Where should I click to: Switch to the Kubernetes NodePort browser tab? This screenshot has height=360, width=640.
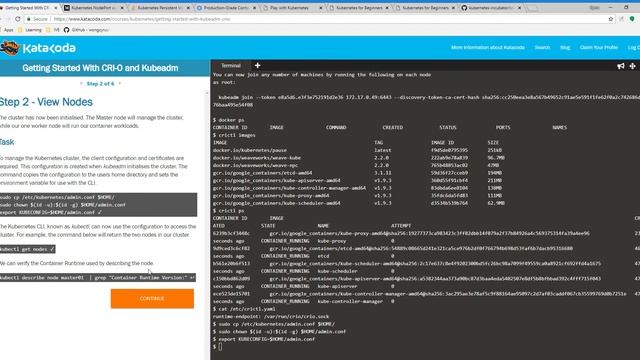93,8
